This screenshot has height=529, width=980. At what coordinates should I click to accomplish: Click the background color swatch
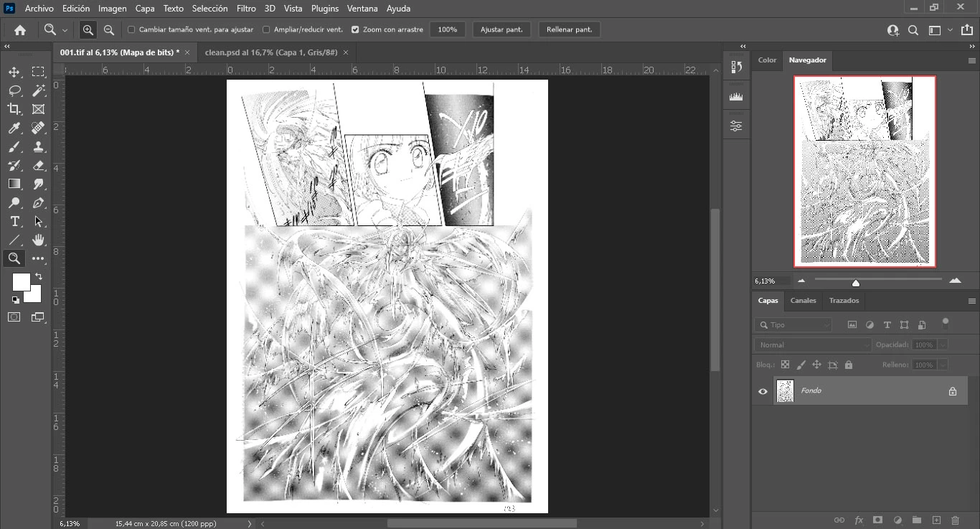tap(34, 296)
